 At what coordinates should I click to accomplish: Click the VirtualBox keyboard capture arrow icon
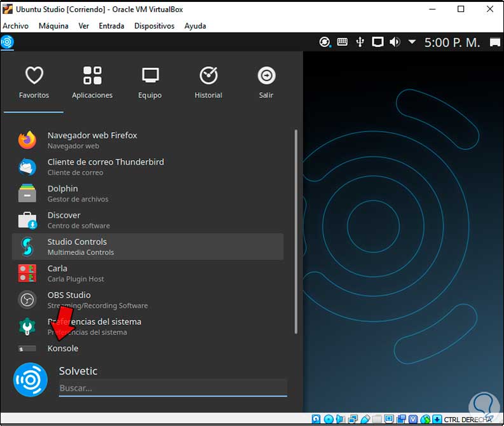pyautogui.click(x=437, y=419)
